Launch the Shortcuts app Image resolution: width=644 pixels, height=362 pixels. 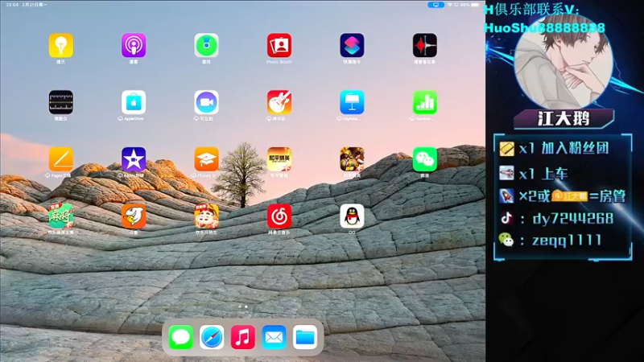point(352,45)
